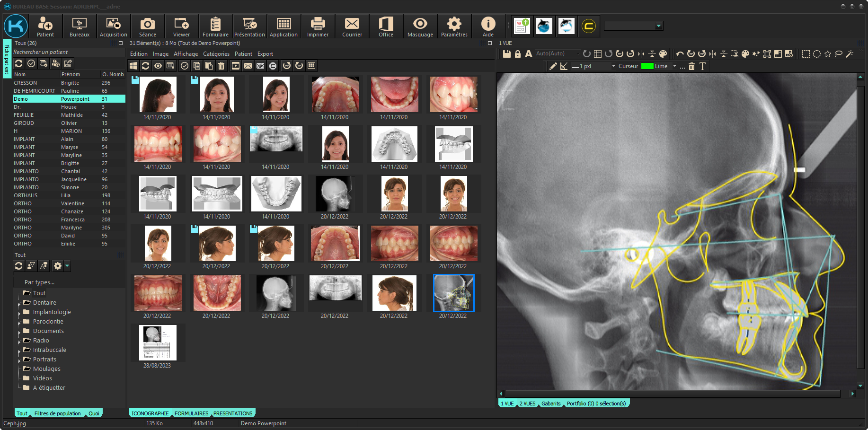Expand the Dentaire folder in the tree
This screenshot has width=868, height=430.
pos(19,303)
